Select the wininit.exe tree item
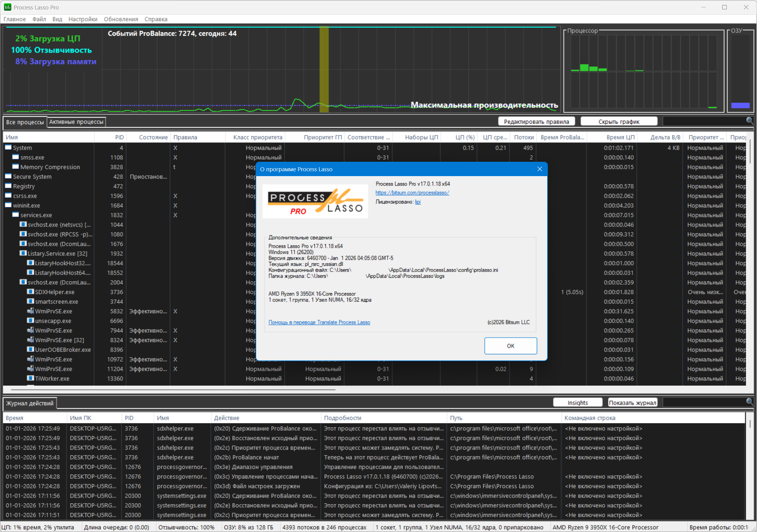 [x=26, y=205]
